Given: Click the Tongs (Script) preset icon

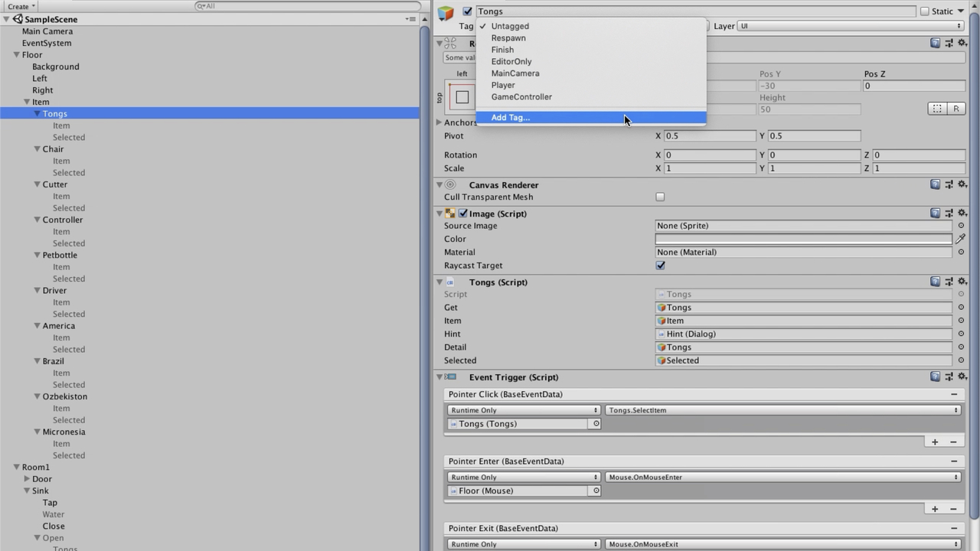Looking at the screenshot, I should pos(949,282).
